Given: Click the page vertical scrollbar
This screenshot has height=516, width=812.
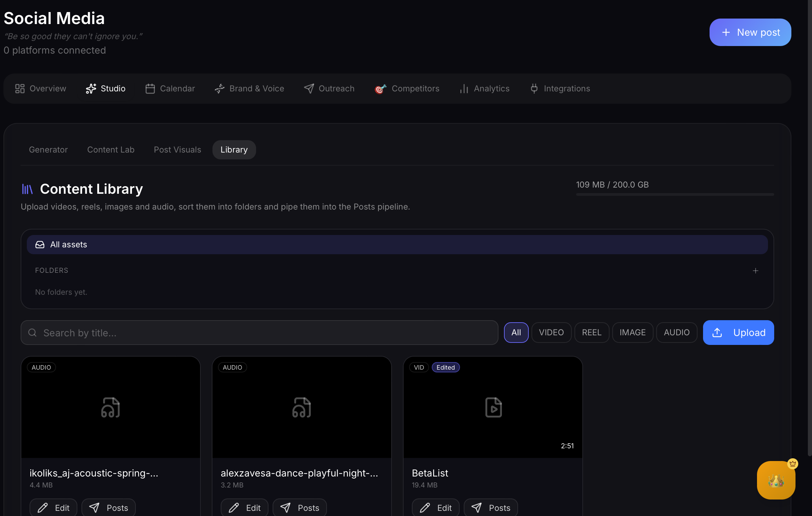Looking at the screenshot, I should pyautogui.click(x=810, y=228).
